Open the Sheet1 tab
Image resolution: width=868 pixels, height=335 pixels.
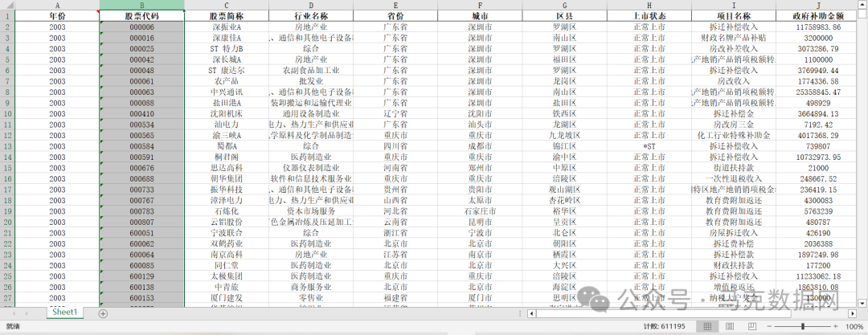click(65, 313)
